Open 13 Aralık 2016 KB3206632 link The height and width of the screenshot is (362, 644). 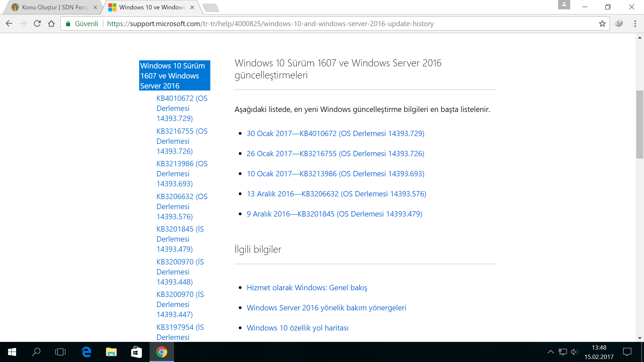(x=336, y=194)
